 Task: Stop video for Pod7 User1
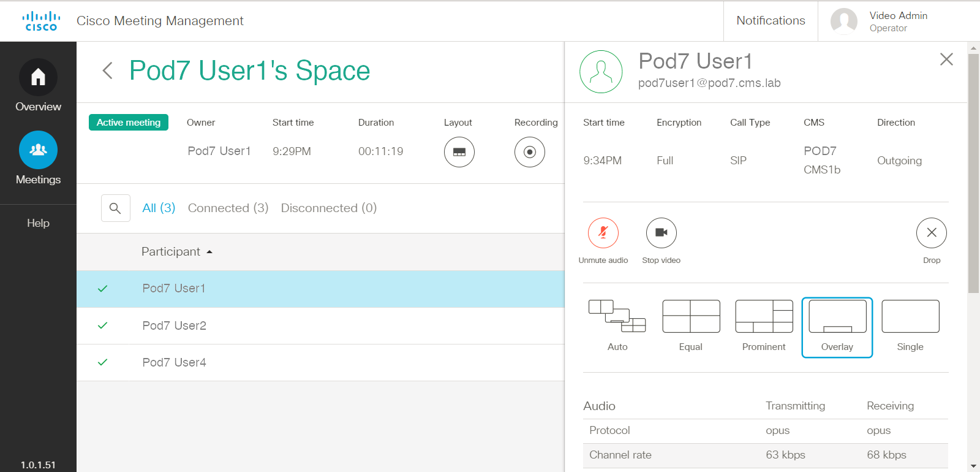coord(661,233)
